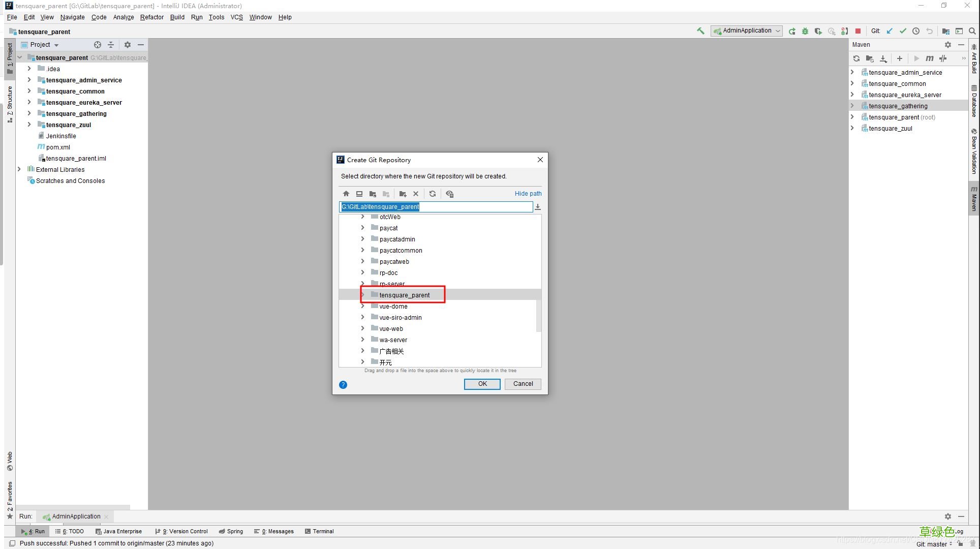Toggle show hidden files and directories
This screenshot has width=980, height=549.
[449, 194]
